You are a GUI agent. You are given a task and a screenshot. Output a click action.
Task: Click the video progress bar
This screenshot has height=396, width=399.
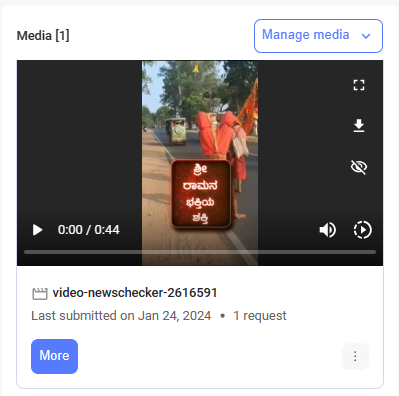(x=200, y=252)
